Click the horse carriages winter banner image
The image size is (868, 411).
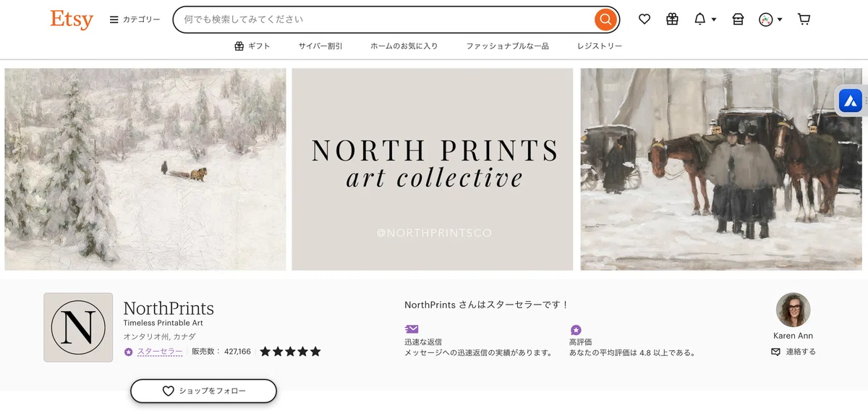[721, 169]
